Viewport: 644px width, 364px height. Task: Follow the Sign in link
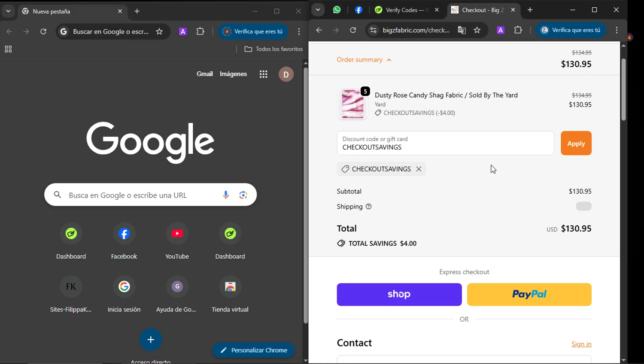pyautogui.click(x=581, y=344)
